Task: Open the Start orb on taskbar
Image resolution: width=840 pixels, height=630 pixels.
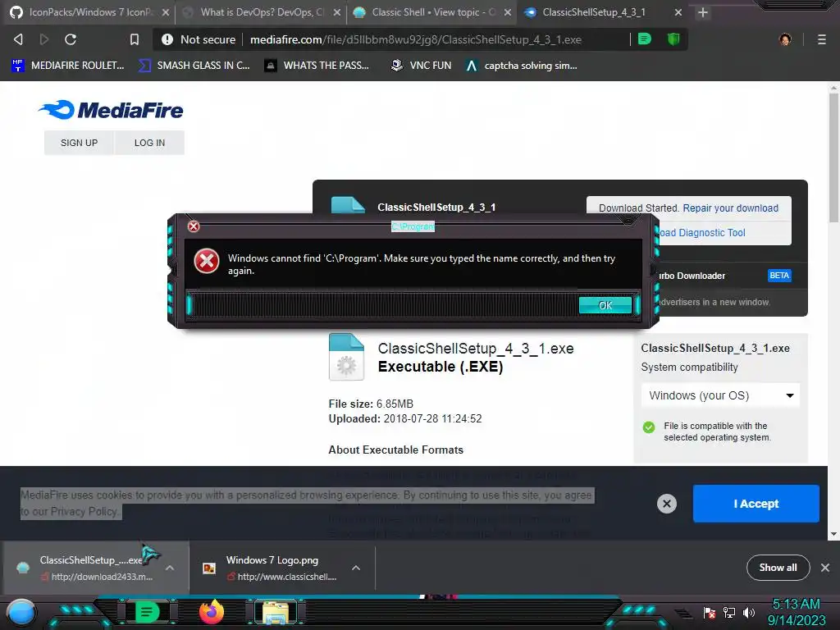Action: 21,612
